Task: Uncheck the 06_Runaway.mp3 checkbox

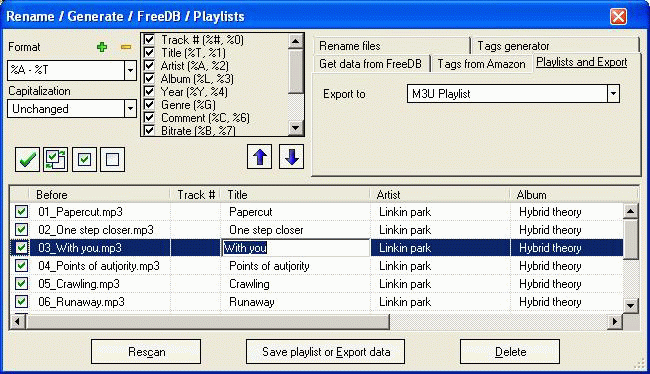Action: 21,301
